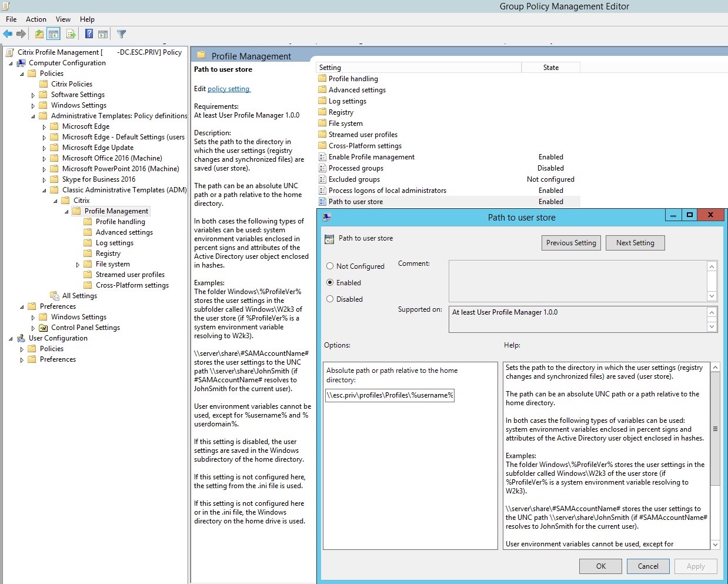
Task: Sort by the Setting column header
Action: pos(419,68)
